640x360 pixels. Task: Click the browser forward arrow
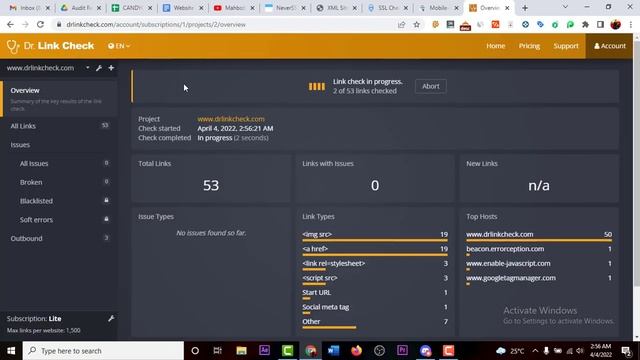coord(25,24)
